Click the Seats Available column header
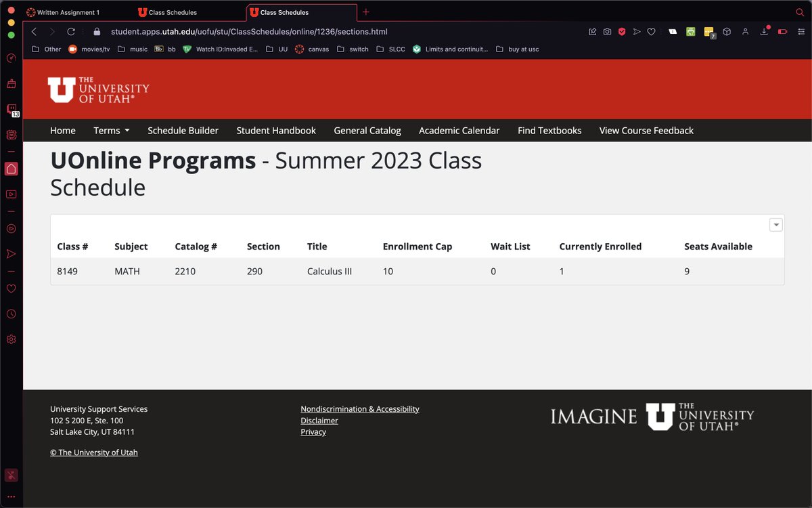This screenshot has height=508, width=812. [x=718, y=247]
